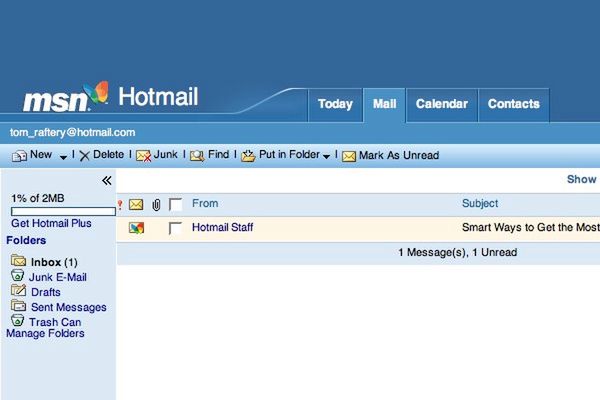
Task: Click the Smart Ways to Get the Most subject
Action: [531, 227]
